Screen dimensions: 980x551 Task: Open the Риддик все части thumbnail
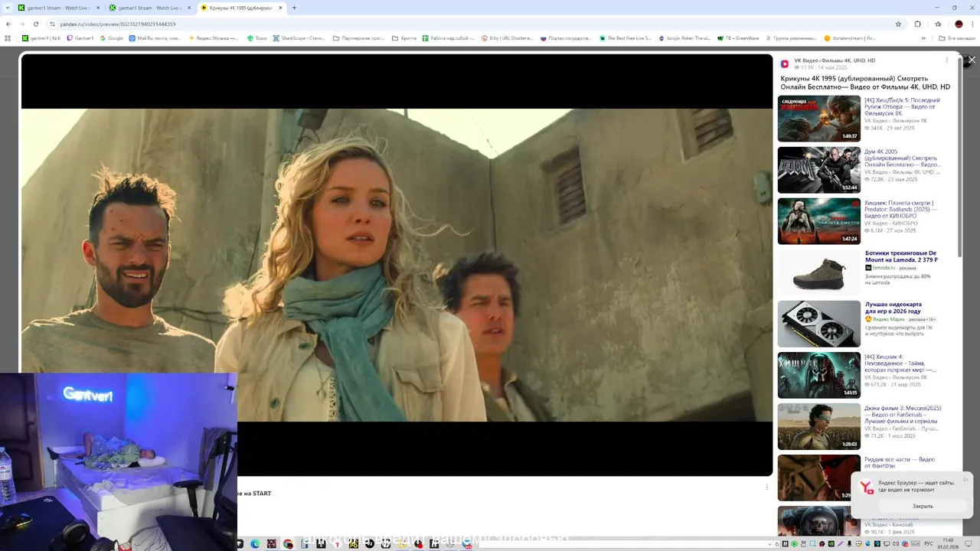pyautogui.click(x=819, y=478)
